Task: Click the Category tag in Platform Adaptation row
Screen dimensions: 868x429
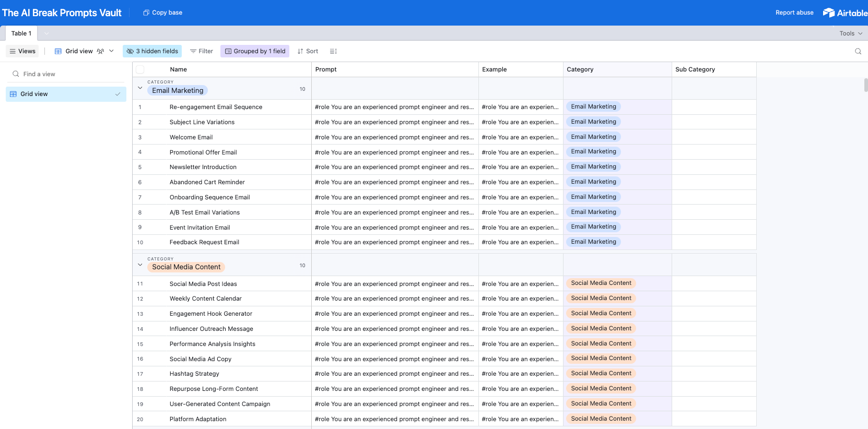Action: [601, 419]
